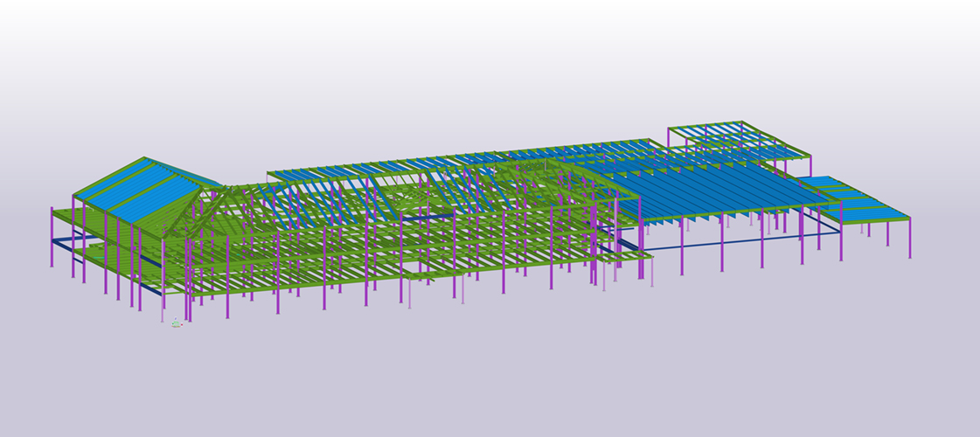
Task: Pick the rightmost purple column
Action: tap(909, 238)
